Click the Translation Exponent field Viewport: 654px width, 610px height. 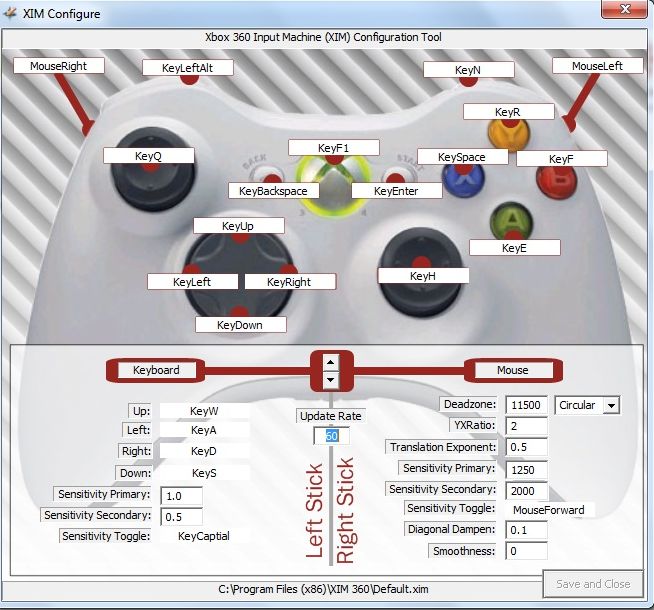pyautogui.click(x=526, y=447)
